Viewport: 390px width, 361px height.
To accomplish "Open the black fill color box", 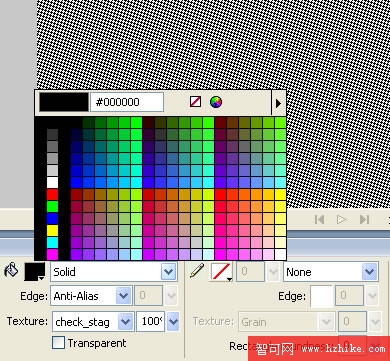I will (35, 272).
